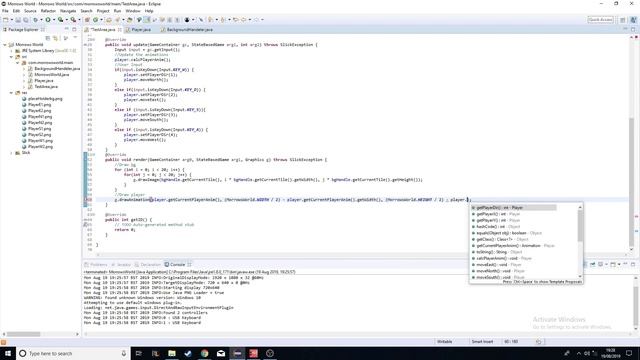The image size is (640, 360).
Task: Collapse the com.morrowsworld.main package
Action: click(x=18, y=62)
